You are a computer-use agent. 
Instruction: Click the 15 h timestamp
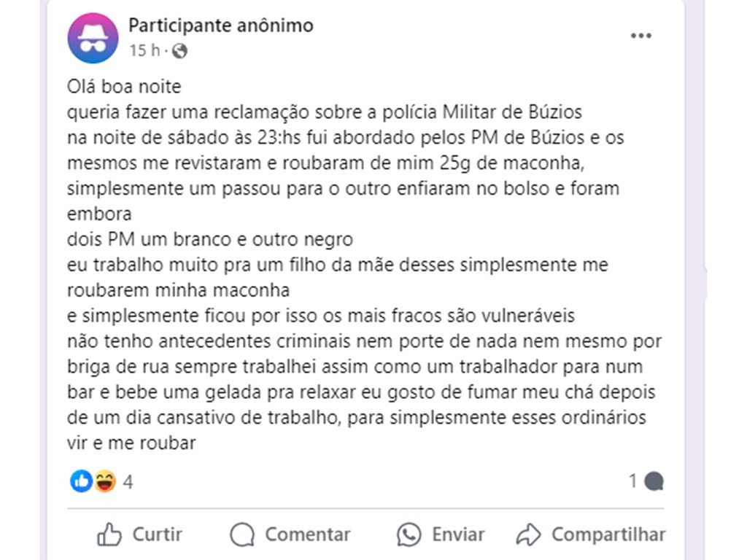point(145,50)
